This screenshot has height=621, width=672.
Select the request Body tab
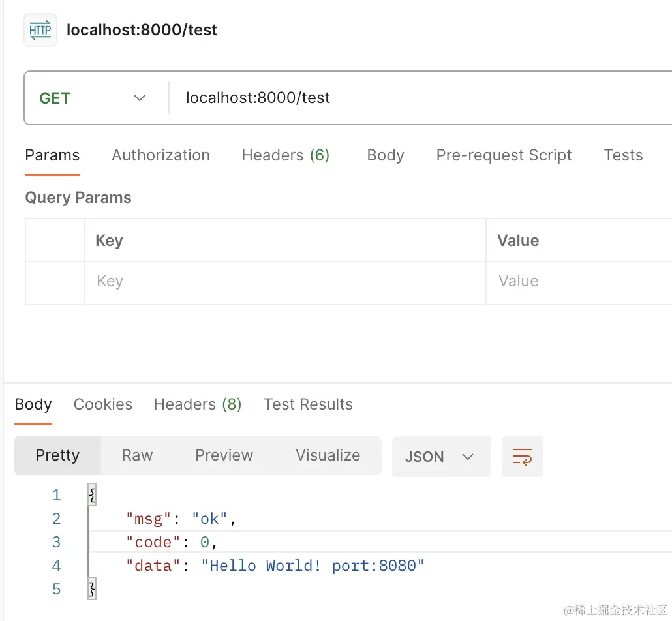tap(386, 155)
